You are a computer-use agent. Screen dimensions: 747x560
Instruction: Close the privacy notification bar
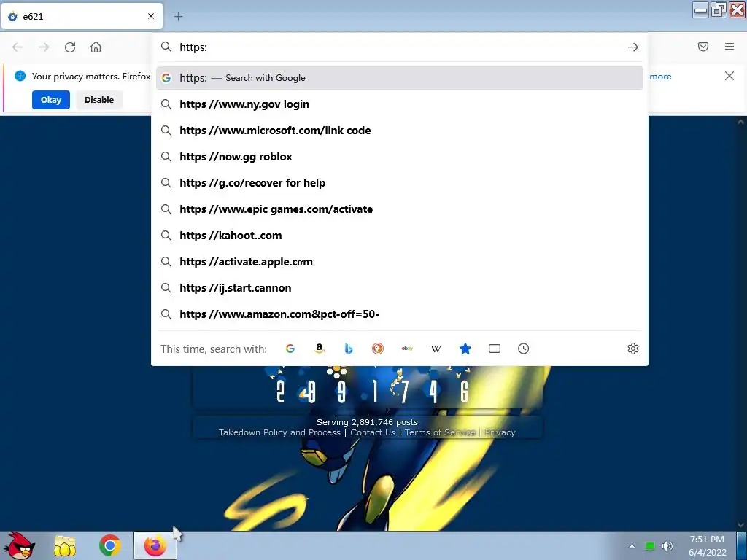pos(729,76)
